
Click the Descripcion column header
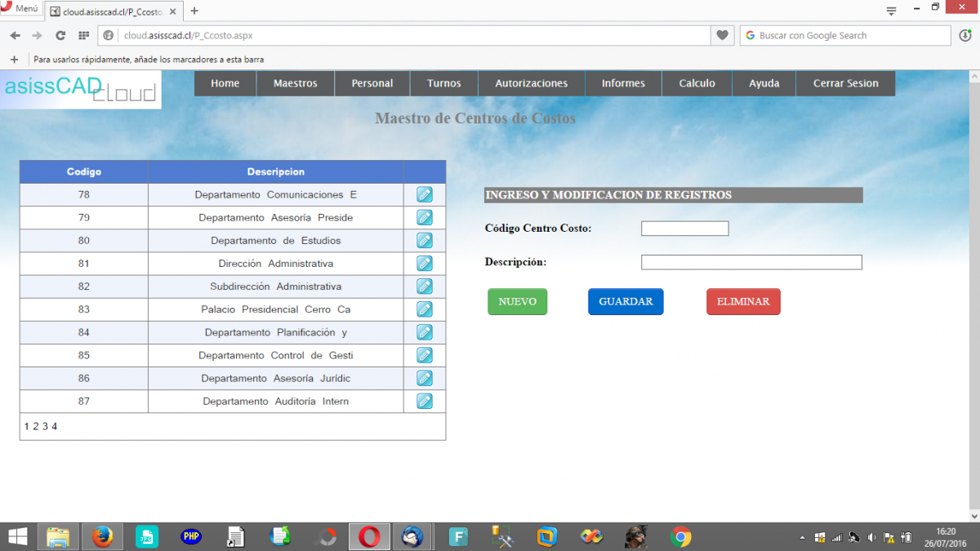pyautogui.click(x=276, y=171)
